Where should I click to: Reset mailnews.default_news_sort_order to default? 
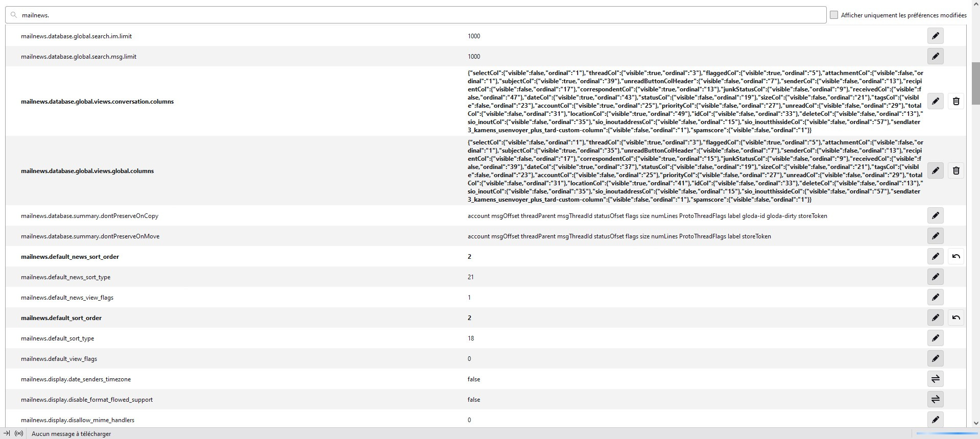point(956,256)
